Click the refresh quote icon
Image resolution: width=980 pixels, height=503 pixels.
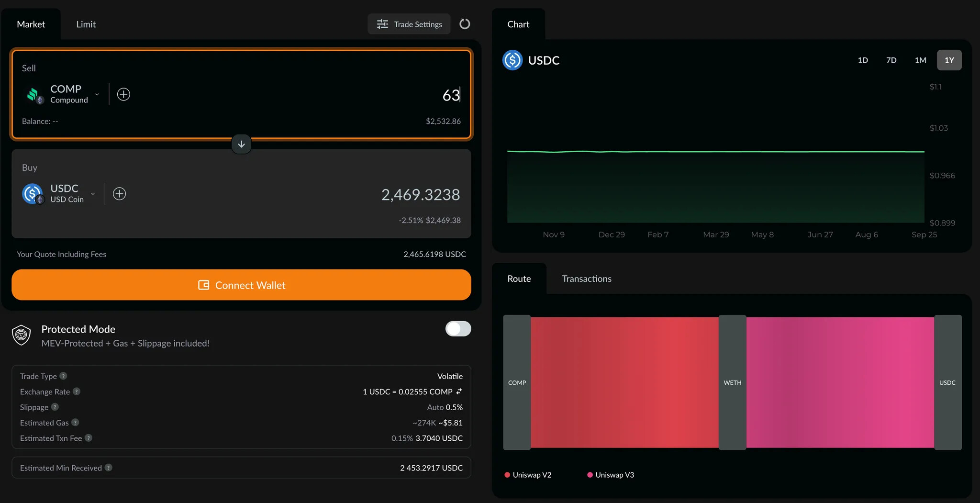[x=465, y=24]
